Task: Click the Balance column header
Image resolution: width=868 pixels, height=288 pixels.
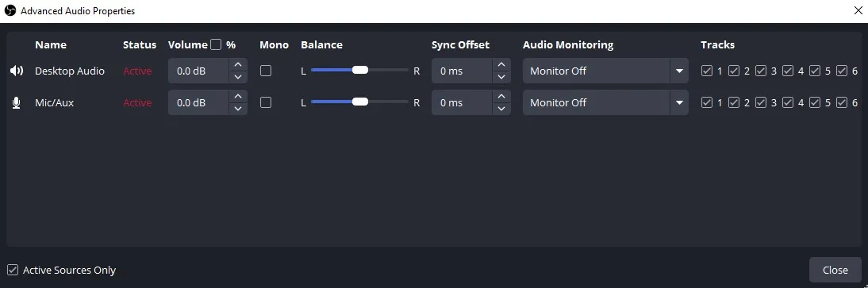Action: click(321, 45)
